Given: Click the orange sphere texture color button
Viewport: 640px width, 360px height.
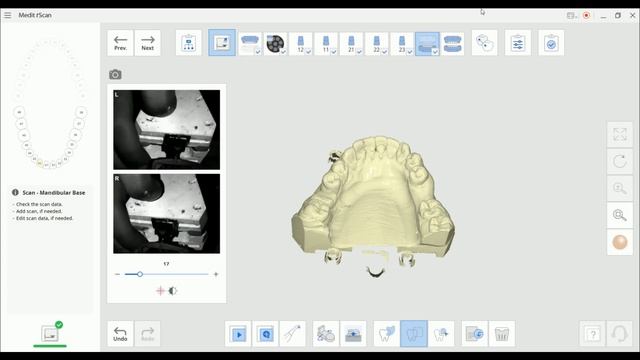Looking at the screenshot, I should (x=620, y=242).
